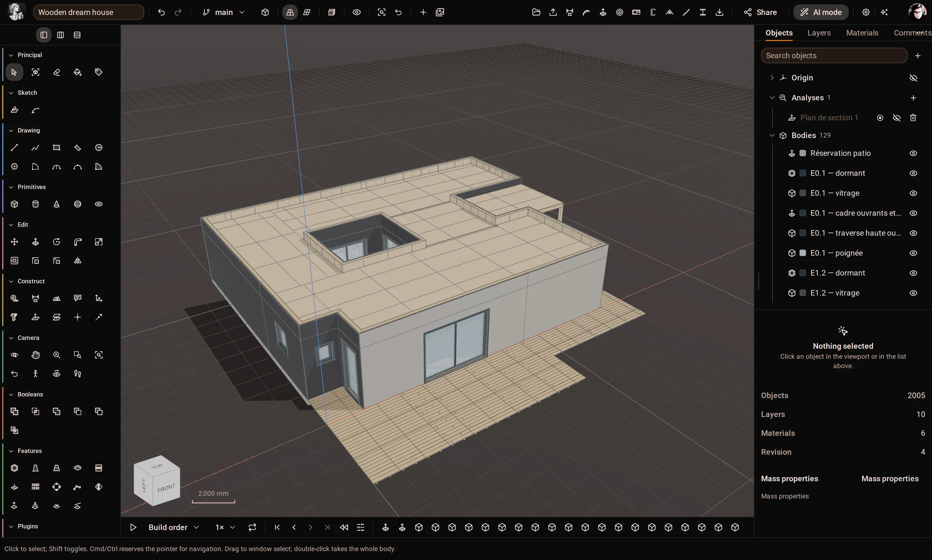Delete Plan de section 1
Viewport: 932px width, 560px height.
tap(913, 118)
